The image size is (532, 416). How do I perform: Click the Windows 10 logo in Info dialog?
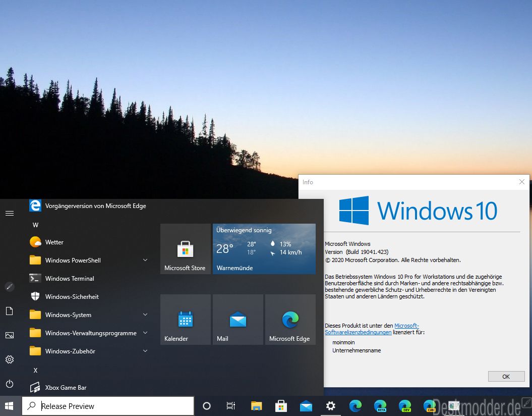pos(418,211)
